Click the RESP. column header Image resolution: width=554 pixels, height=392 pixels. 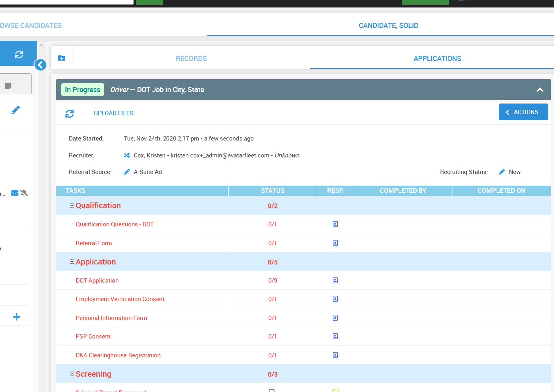click(335, 190)
